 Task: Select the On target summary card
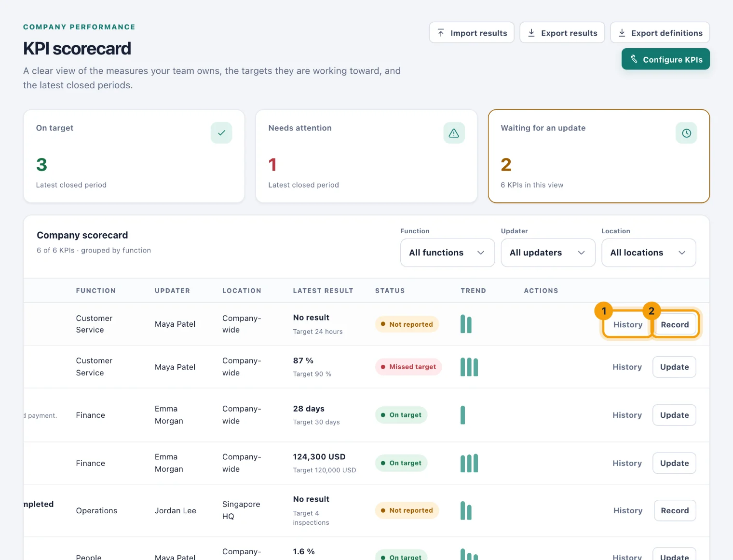click(134, 156)
